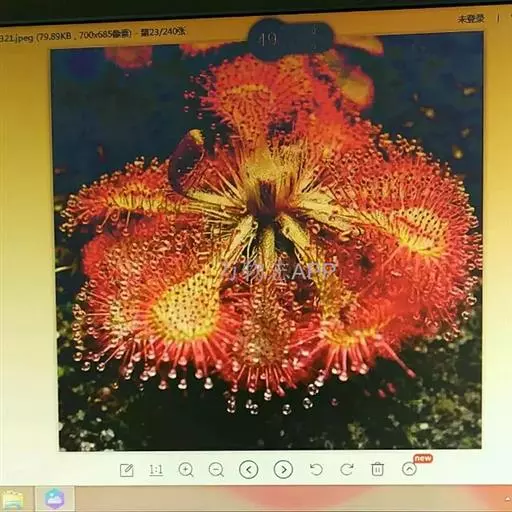Zoom out with the minus magnifier
512x512 pixels.
(x=216, y=470)
